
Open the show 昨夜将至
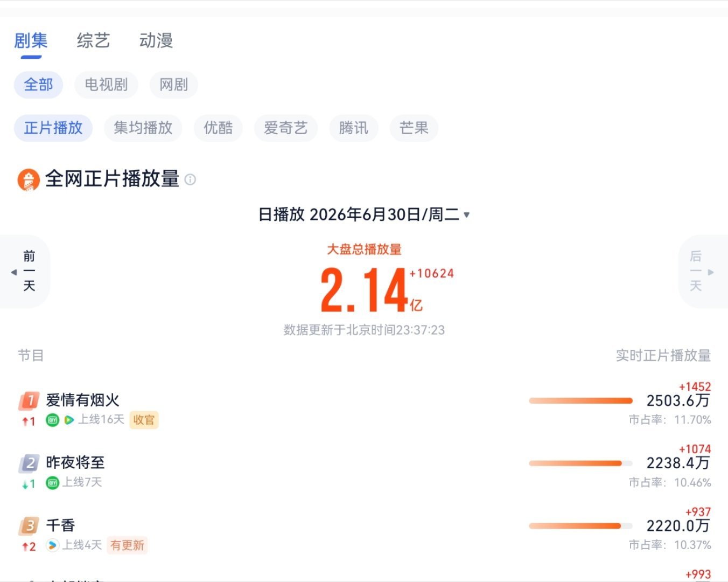tap(75, 463)
